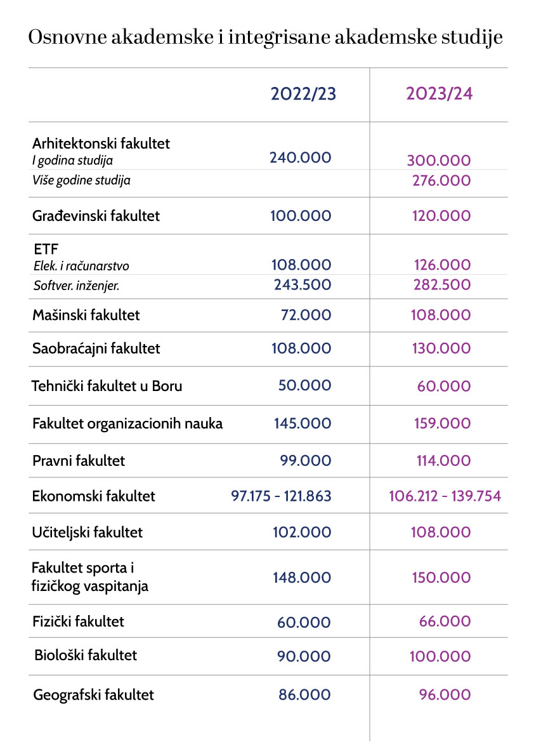Select Biološki fakultet row label
Screen dimensions: 534x756
[86, 654]
